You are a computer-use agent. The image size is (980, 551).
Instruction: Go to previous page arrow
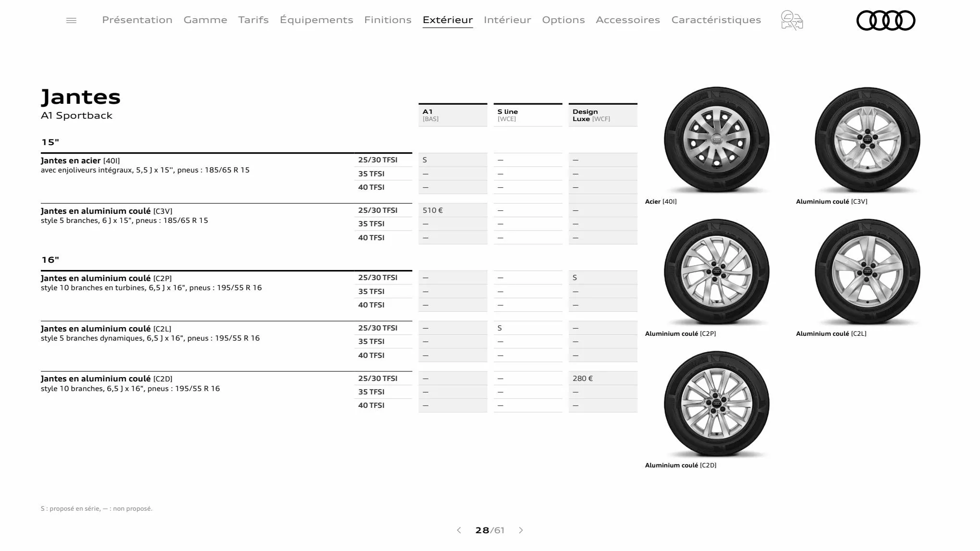pyautogui.click(x=459, y=530)
